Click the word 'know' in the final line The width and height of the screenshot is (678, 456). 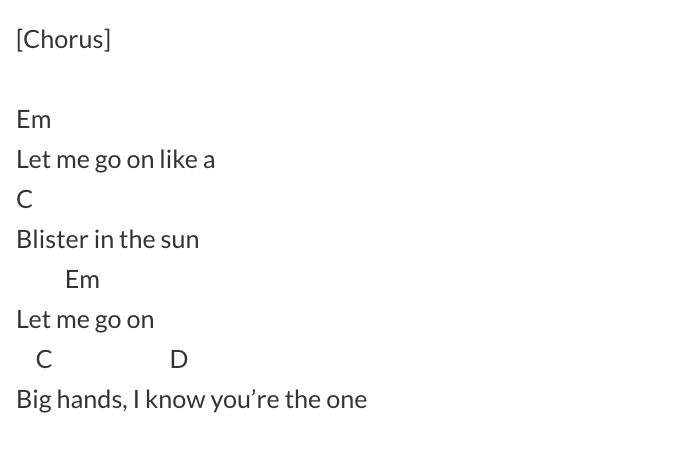click(175, 399)
